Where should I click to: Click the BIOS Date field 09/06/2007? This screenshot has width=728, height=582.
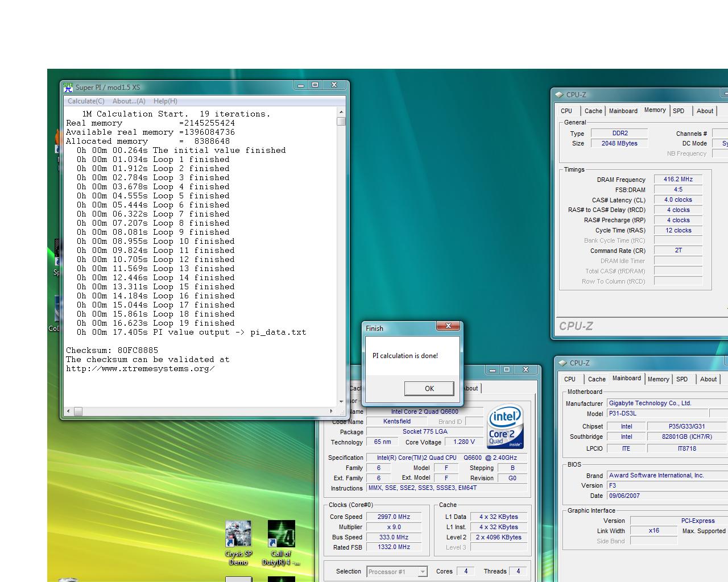coord(667,496)
